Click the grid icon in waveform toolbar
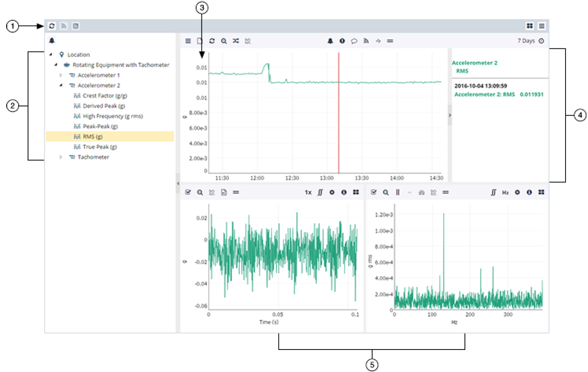588x372 pixels. click(x=356, y=192)
